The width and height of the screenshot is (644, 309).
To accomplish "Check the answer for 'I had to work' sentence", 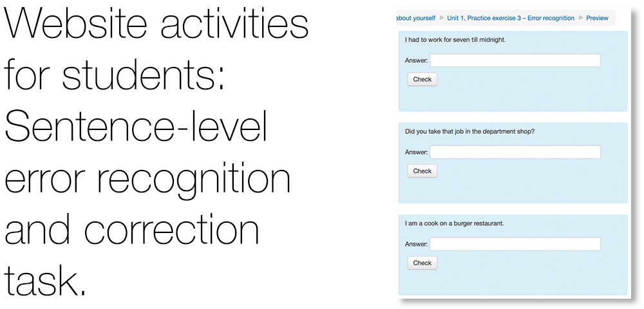I will point(422,80).
